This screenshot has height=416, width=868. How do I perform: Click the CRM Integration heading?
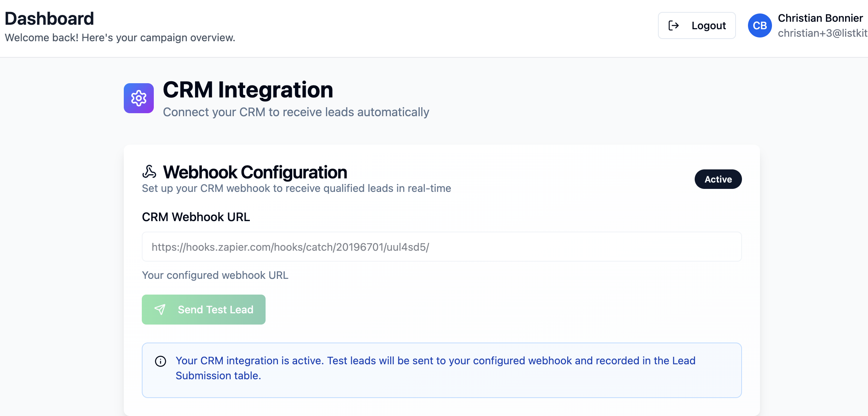248,90
